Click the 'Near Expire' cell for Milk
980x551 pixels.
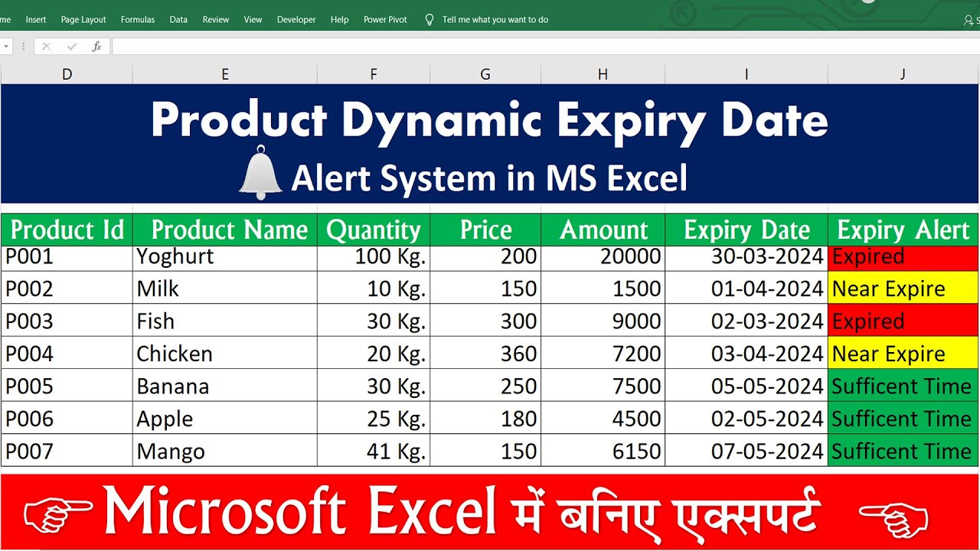point(903,288)
